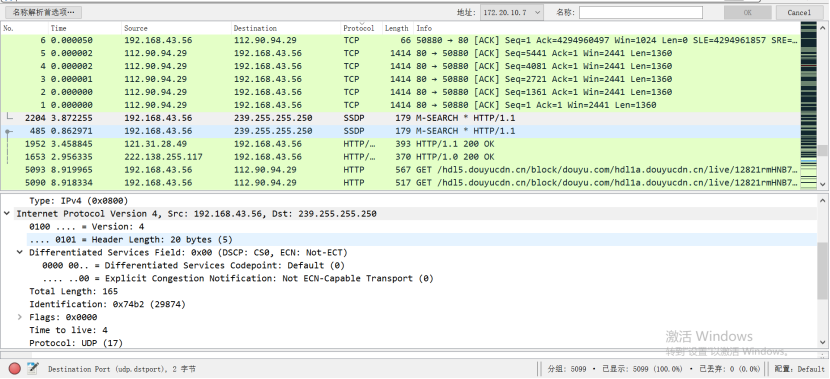Click Destination Port (udp.dstport) status text
This screenshot has width=830, height=379.
point(122,369)
